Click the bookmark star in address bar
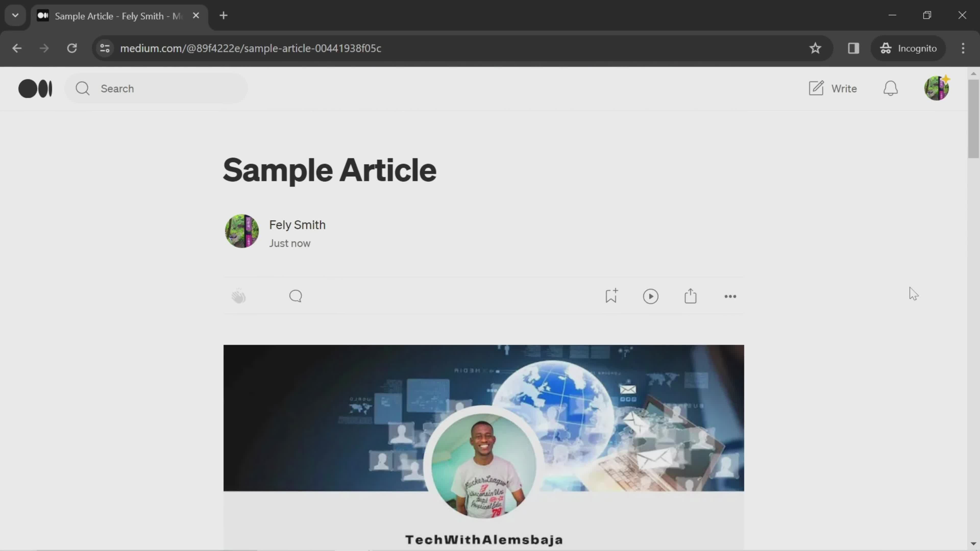 815,48
